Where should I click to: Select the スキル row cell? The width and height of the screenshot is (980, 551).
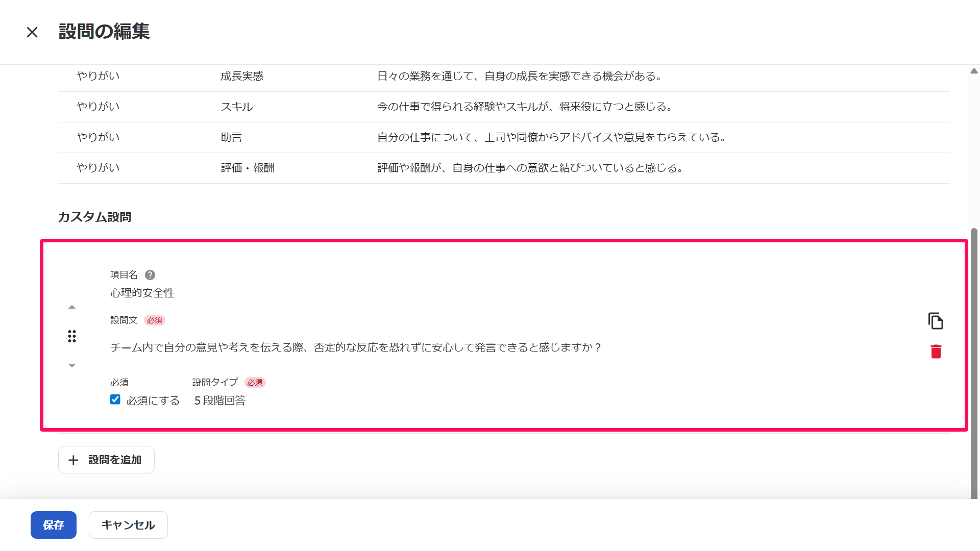(x=237, y=107)
